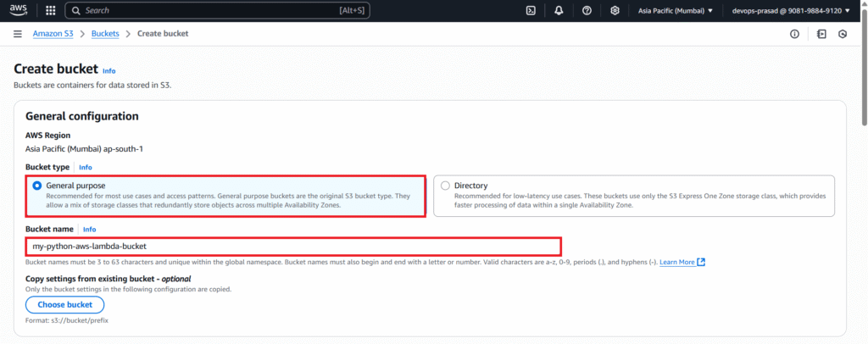The image size is (868, 344).
Task: Open the settings gear icon
Action: 615,10
